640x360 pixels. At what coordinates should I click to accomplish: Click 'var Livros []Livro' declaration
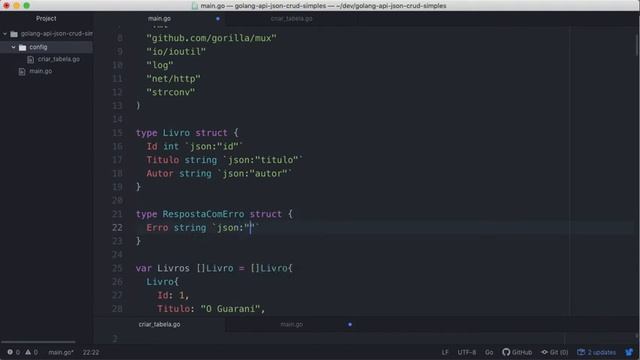(214, 268)
